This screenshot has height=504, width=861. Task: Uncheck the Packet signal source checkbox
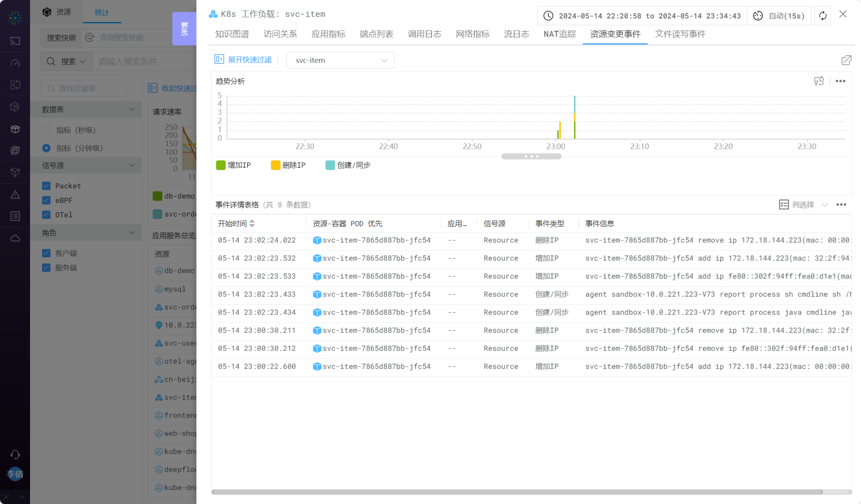pos(46,186)
